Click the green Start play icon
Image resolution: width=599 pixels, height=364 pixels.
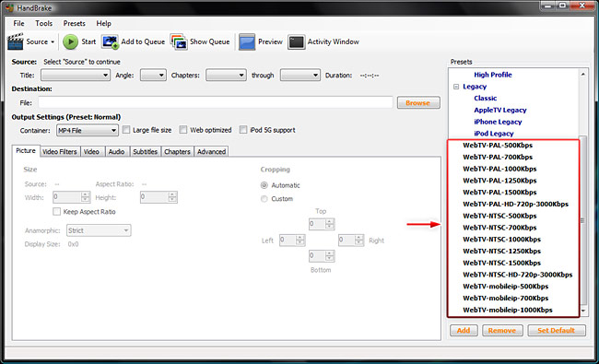pyautogui.click(x=70, y=41)
